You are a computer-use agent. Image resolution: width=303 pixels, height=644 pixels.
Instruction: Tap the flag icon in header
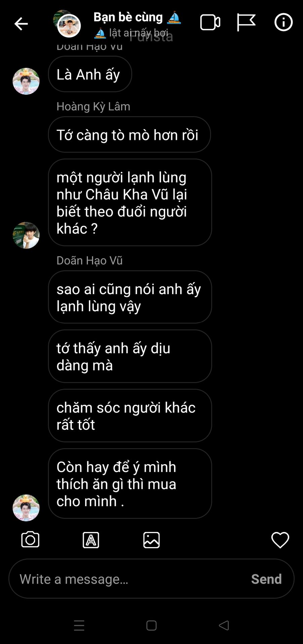[x=246, y=22]
